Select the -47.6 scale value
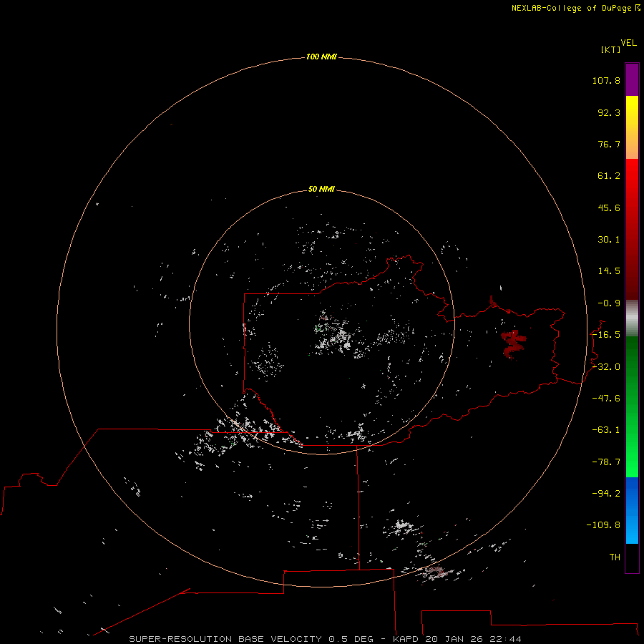Image resolution: width=644 pixels, height=644 pixels. pyautogui.click(x=606, y=399)
